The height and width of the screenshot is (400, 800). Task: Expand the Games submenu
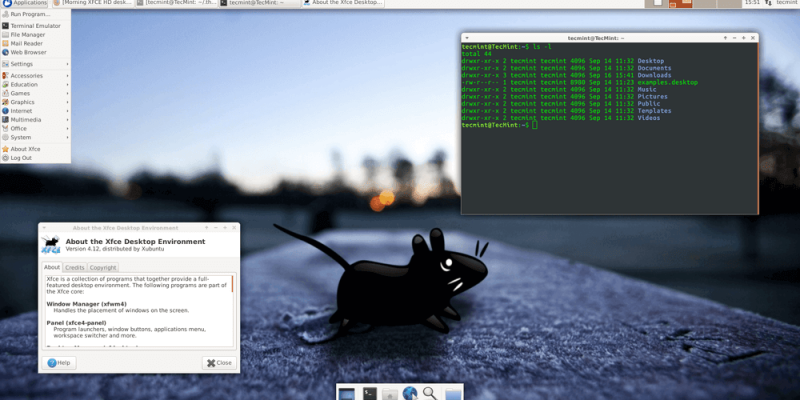pos(36,93)
